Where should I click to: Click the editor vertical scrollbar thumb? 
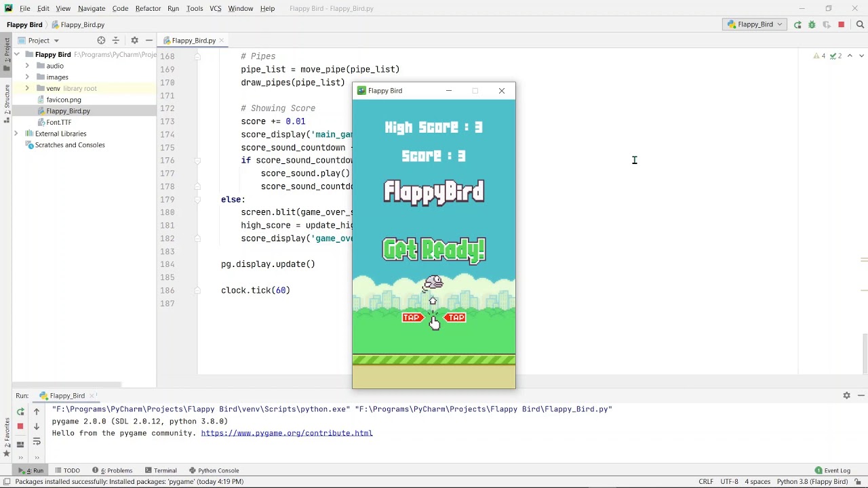864,353
